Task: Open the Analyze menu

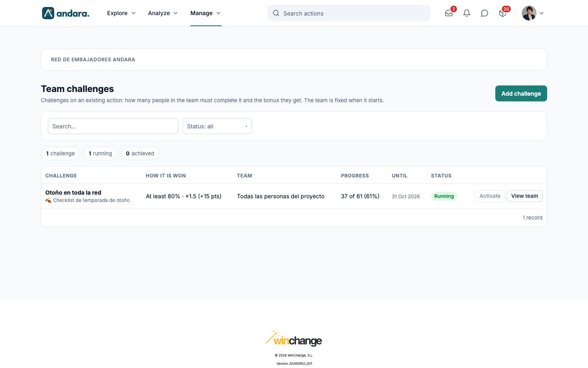Action: pyautogui.click(x=163, y=13)
